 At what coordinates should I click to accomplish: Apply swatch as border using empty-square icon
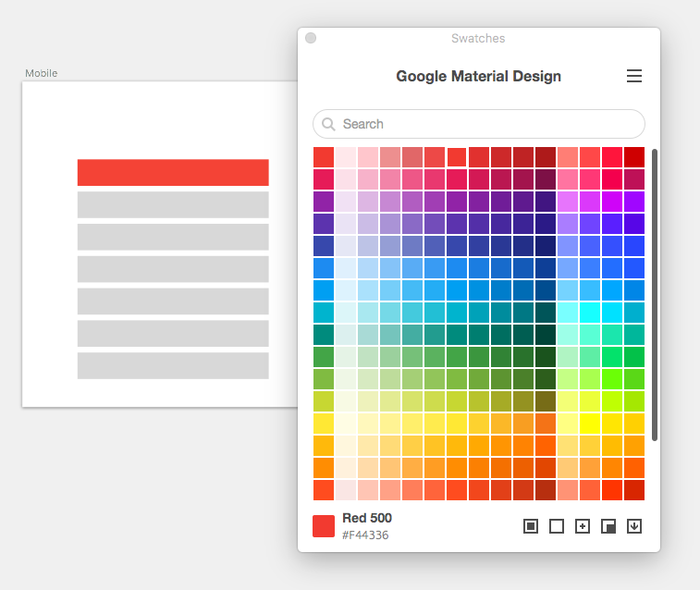(x=557, y=526)
